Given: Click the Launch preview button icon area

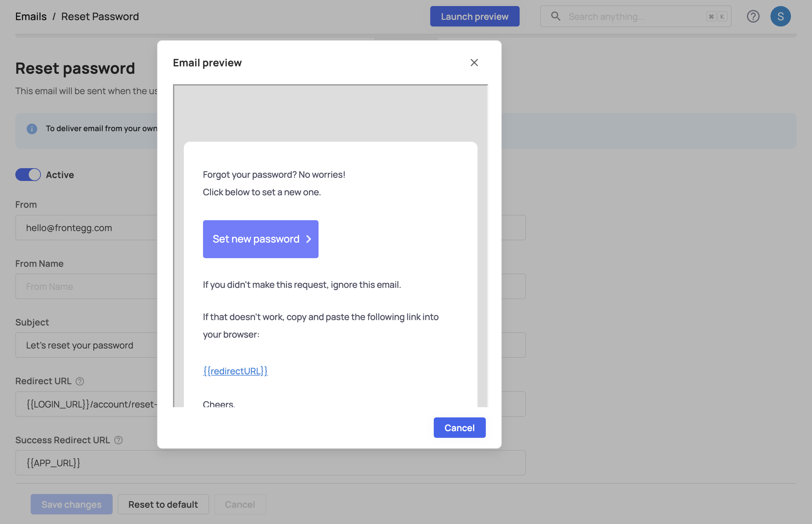Looking at the screenshot, I should tap(474, 16).
